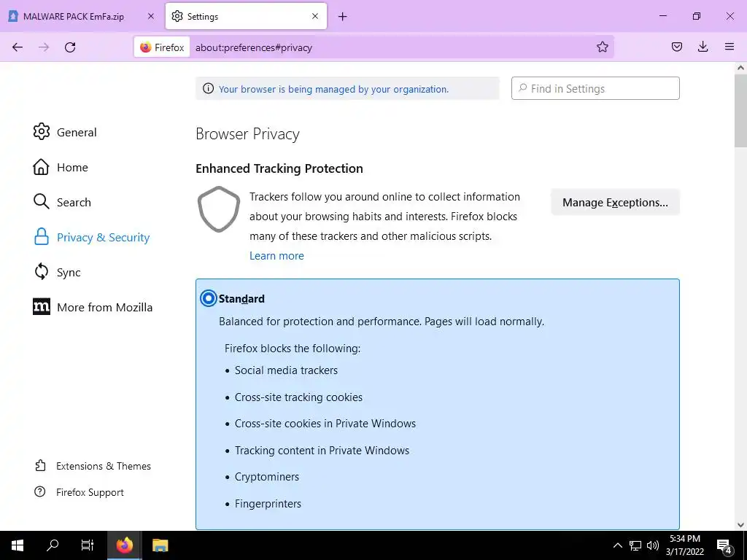Image resolution: width=747 pixels, height=560 pixels.
Task: Click the scrollbar down arrow
Action: (740, 525)
